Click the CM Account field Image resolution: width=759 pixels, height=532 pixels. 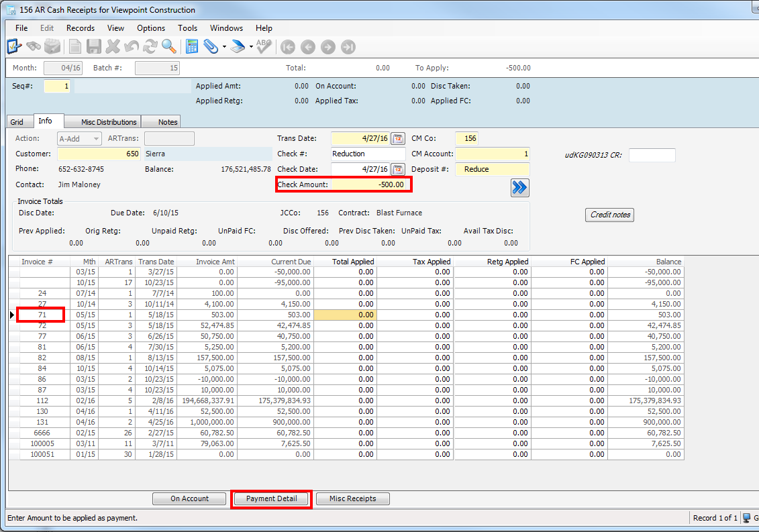pos(493,154)
